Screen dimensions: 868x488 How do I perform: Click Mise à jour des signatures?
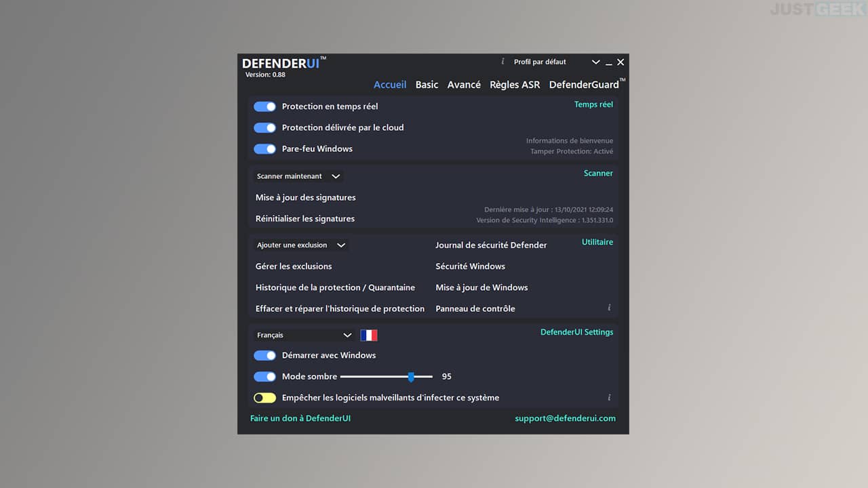pyautogui.click(x=306, y=197)
